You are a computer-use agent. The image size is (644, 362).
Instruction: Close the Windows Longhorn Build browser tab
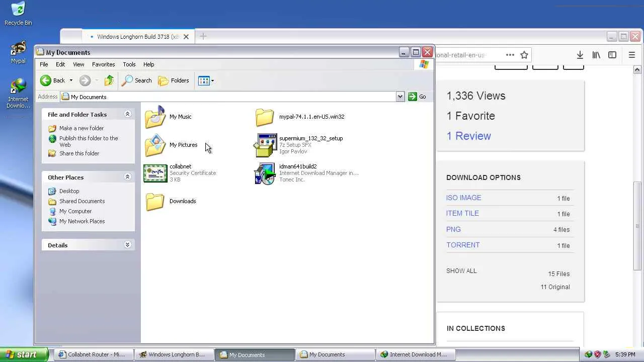tap(186, 37)
